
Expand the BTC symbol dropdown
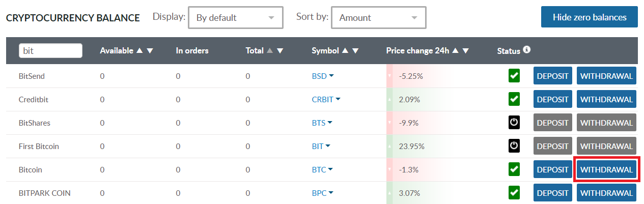pos(331,170)
